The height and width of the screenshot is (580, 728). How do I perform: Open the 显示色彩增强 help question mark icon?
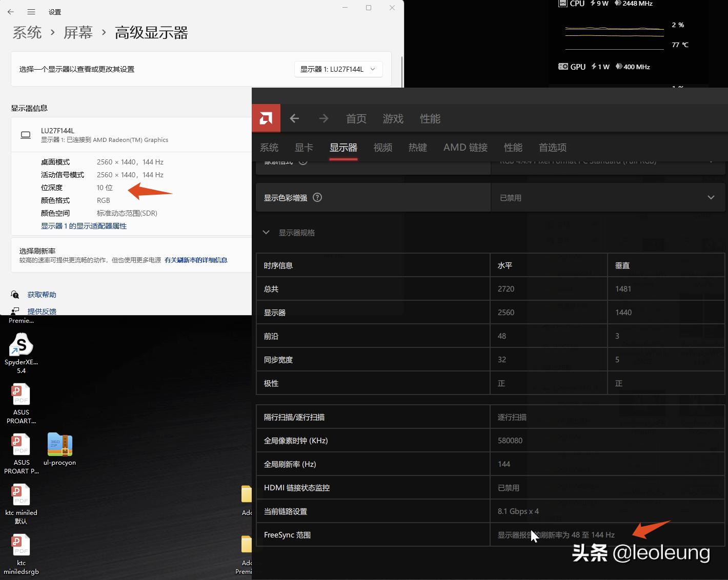(317, 197)
